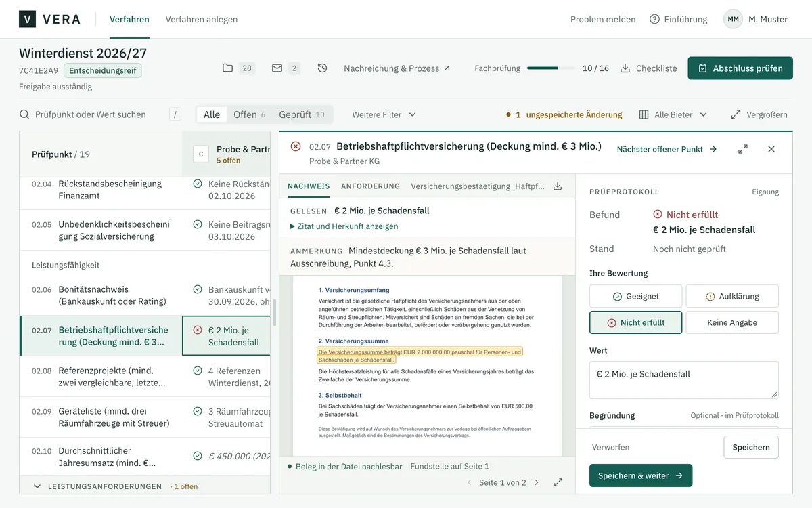Image resolution: width=812 pixels, height=508 pixels.
Task: Filter by Geprüft items
Action: click(302, 114)
